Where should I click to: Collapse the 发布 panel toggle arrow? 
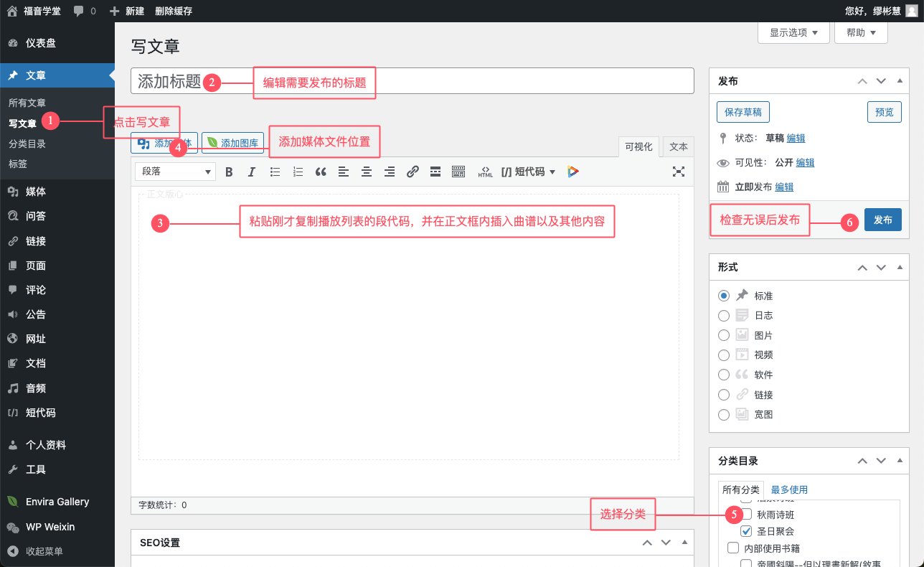(900, 81)
